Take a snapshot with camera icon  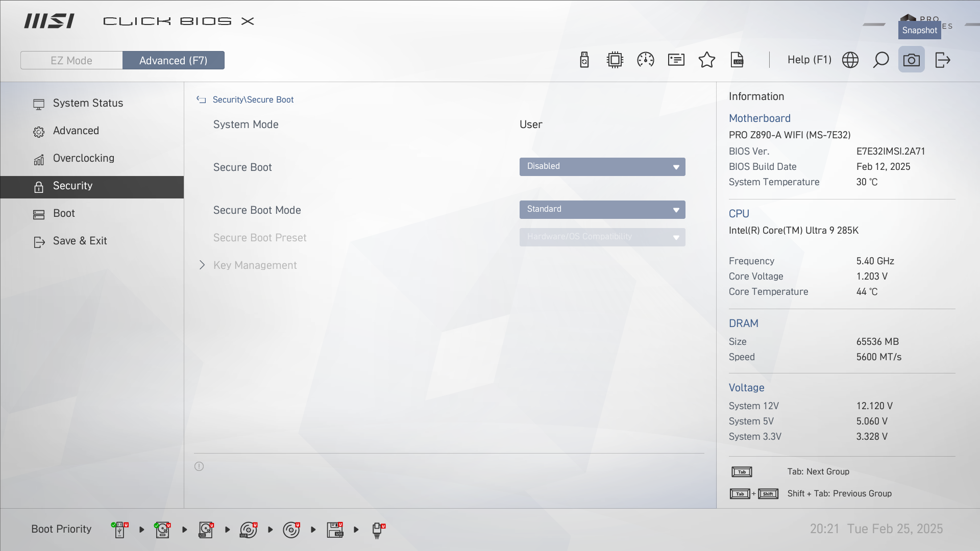click(x=912, y=60)
